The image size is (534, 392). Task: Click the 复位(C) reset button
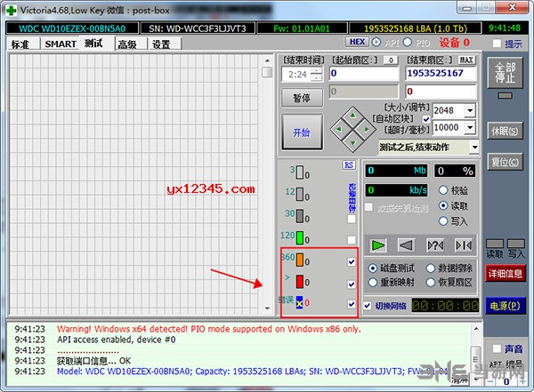tap(505, 162)
